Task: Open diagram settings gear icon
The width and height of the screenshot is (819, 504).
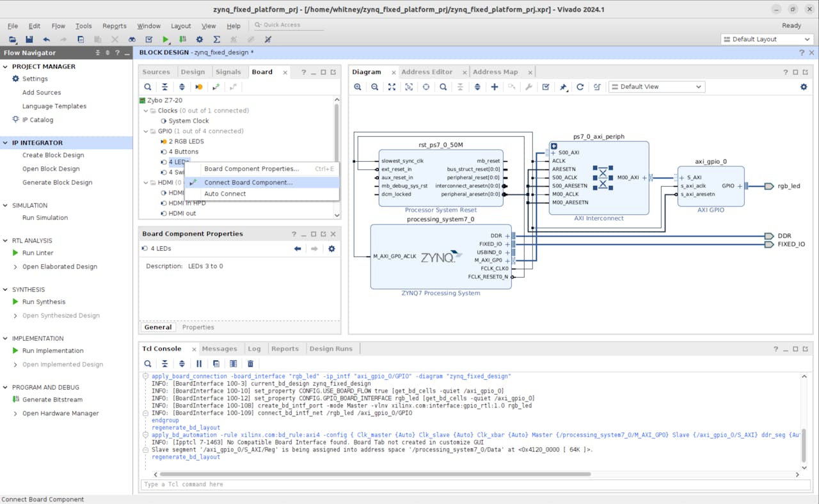Action: [804, 87]
